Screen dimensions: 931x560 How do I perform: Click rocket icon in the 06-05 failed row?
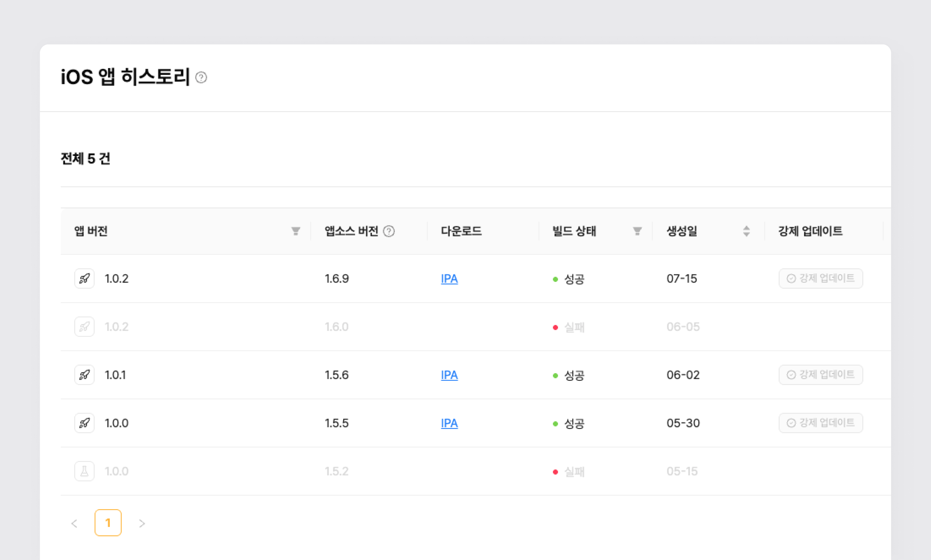coord(84,327)
